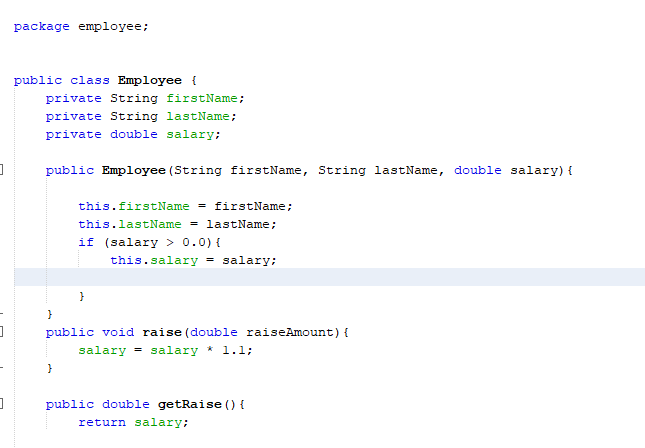Collapse the getRaise method fold marker

(1, 404)
